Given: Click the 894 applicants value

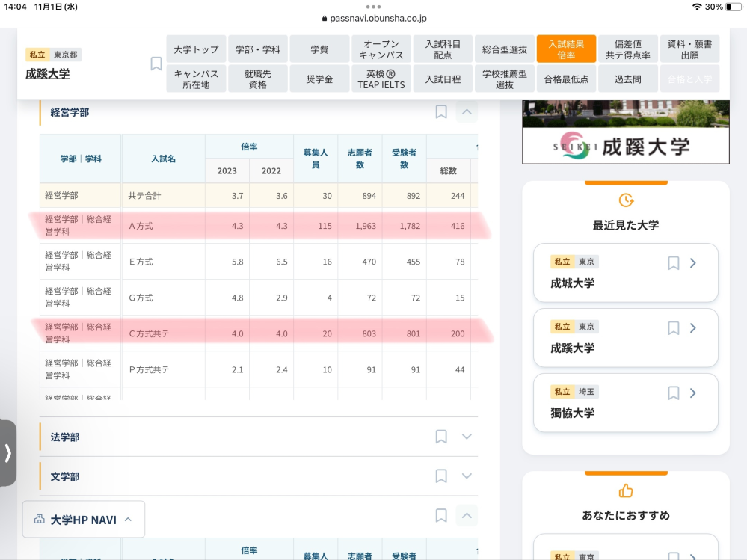Looking at the screenshot, I should pyautogui.click(x=369, y=196).
